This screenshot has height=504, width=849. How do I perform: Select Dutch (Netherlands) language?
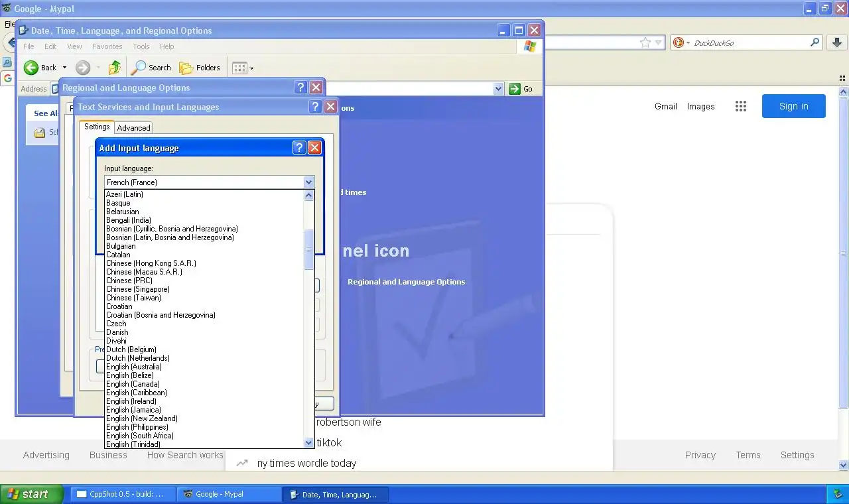pyautogui.click(x=204, y=358)
